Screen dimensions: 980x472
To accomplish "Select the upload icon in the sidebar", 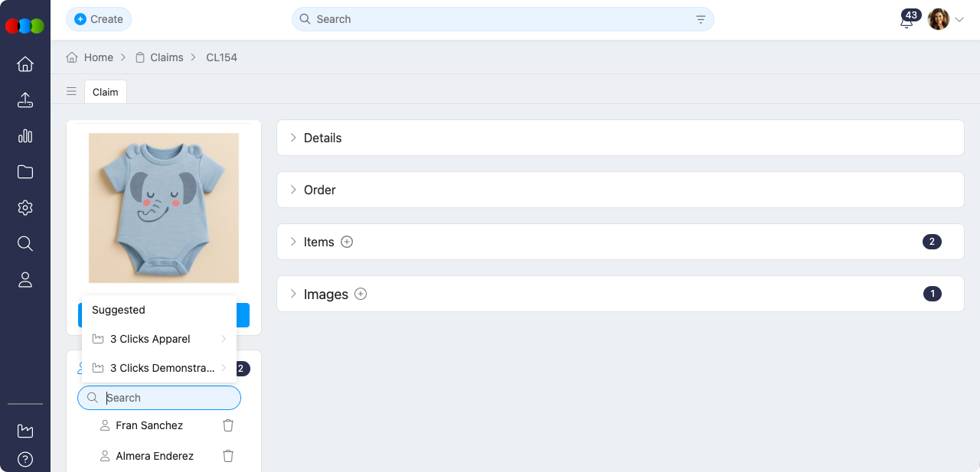I will pyautogui.click(x=24, y=100).
